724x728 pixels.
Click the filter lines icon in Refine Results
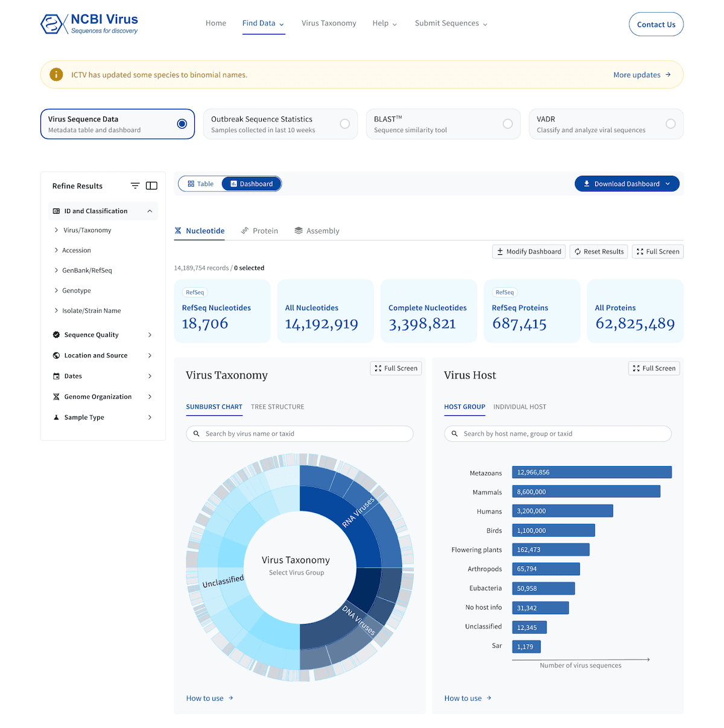[135, 185]
